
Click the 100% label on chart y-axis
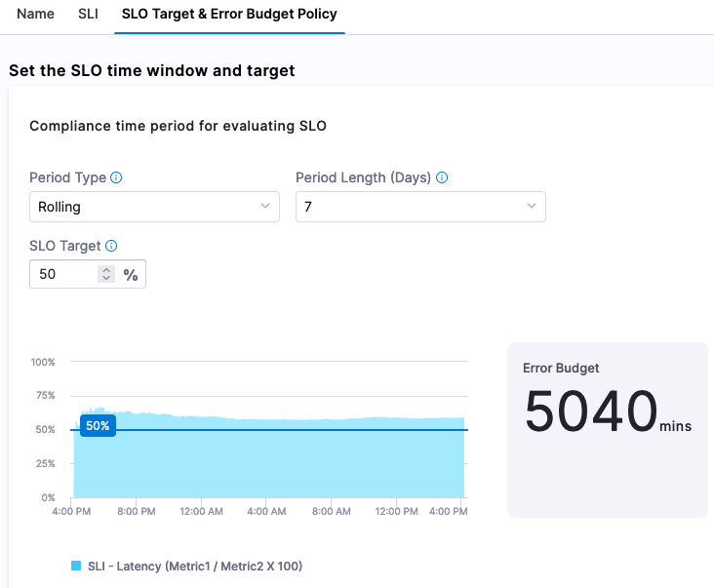click(43, 362)
